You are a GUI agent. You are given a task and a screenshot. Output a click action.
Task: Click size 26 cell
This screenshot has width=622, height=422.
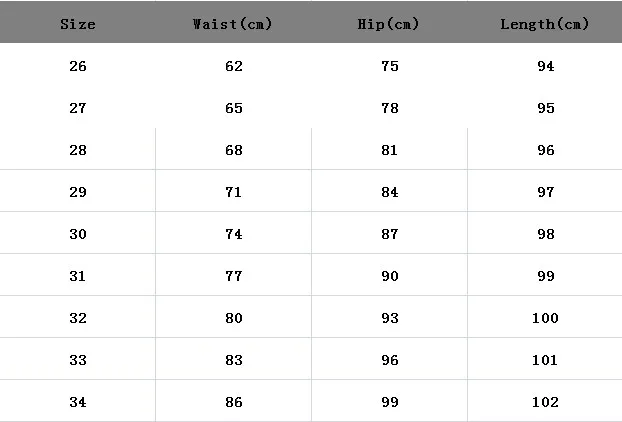click(x=78, y=66)
